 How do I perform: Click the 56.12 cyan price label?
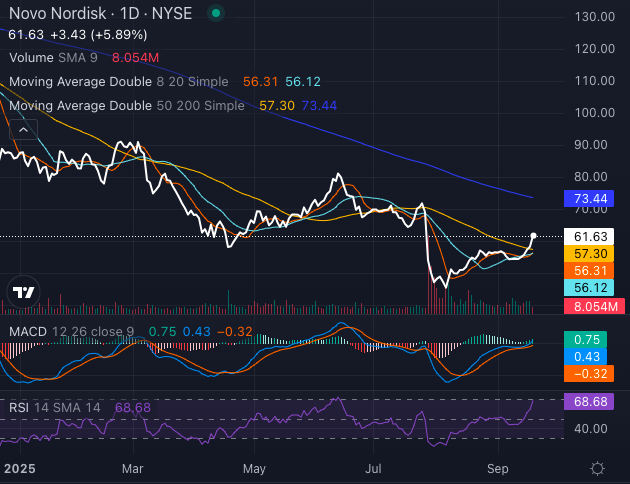click(x=589, y=288)
